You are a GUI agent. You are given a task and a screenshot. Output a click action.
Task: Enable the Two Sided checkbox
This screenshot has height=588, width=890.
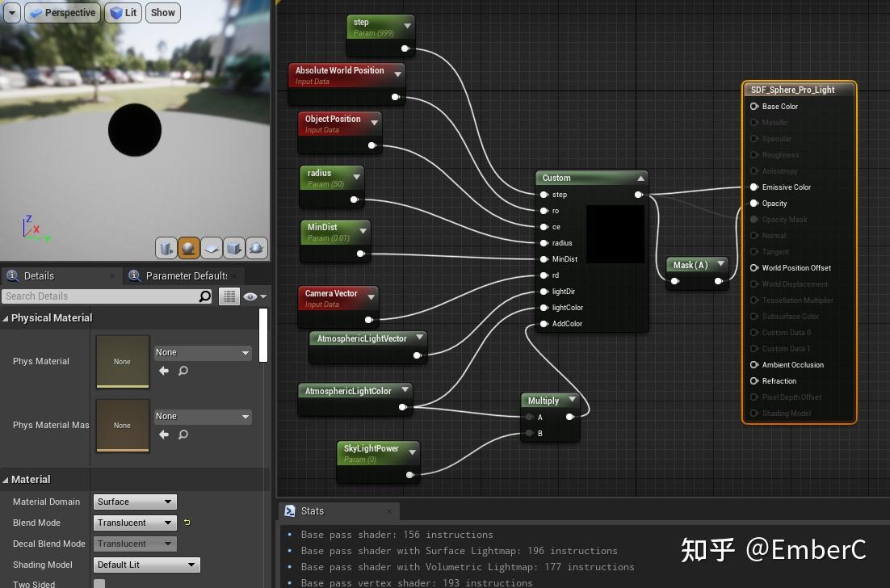pos(99,582)
